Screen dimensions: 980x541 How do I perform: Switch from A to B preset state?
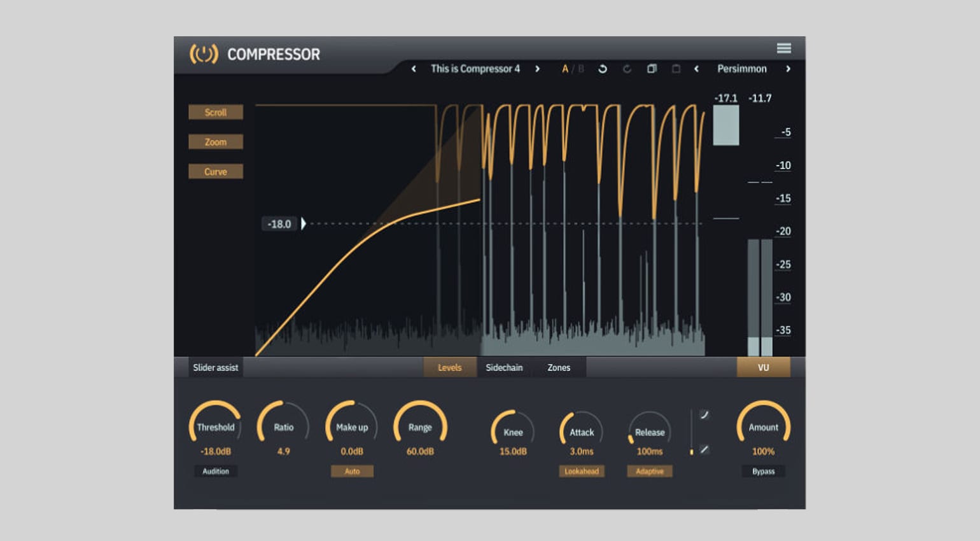point(579,69)
